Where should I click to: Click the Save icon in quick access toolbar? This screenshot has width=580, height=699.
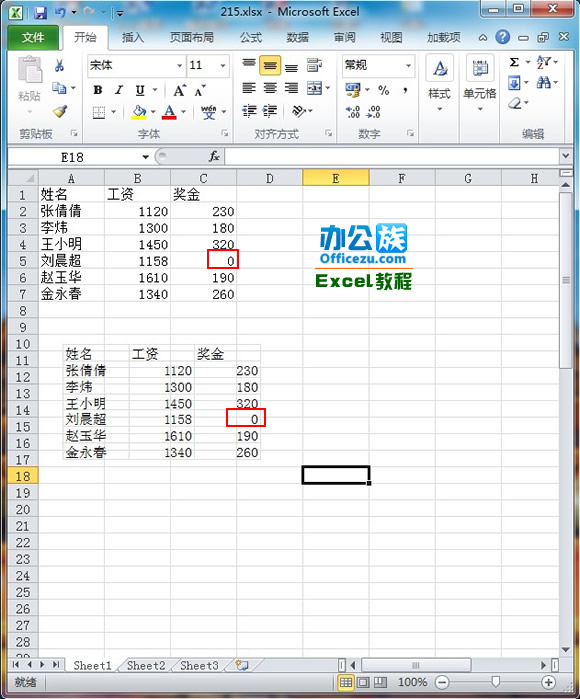tap(41, 12)
